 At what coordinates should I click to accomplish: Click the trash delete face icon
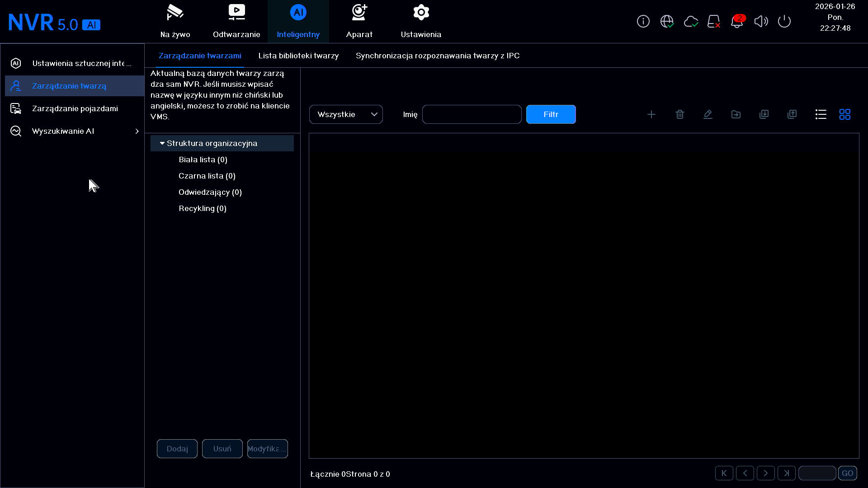click(679, 114)
